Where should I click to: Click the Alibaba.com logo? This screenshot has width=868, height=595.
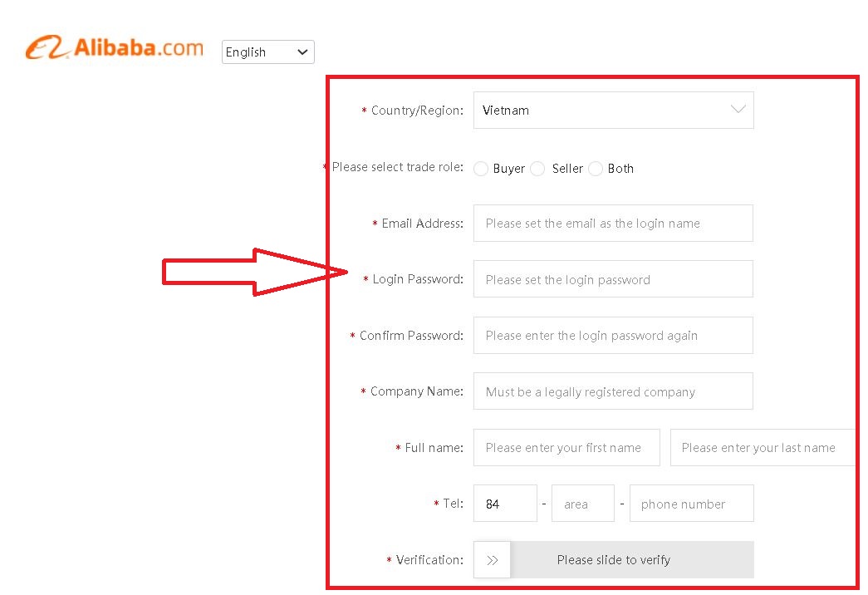[115, 48]
